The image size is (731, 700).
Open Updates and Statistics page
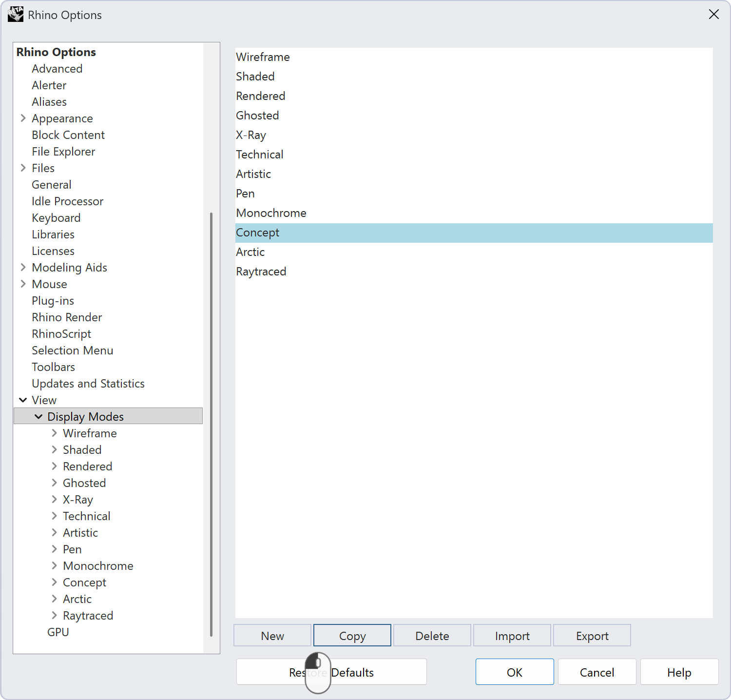coord(88,384)
